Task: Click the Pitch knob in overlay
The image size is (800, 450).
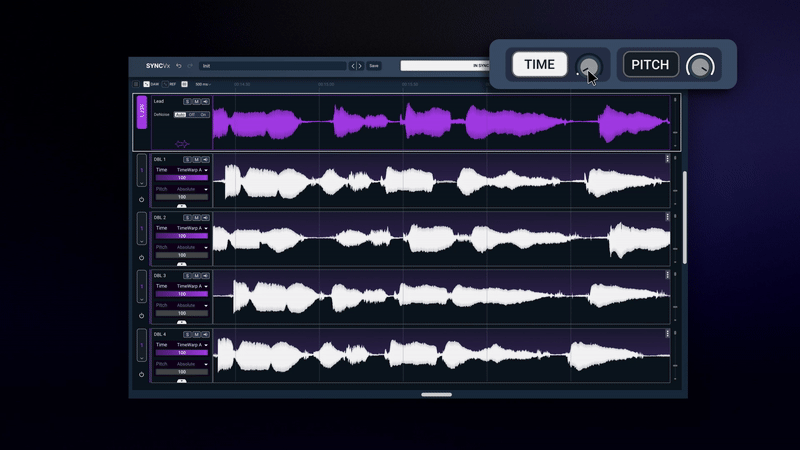Action: tap(700, 66)
